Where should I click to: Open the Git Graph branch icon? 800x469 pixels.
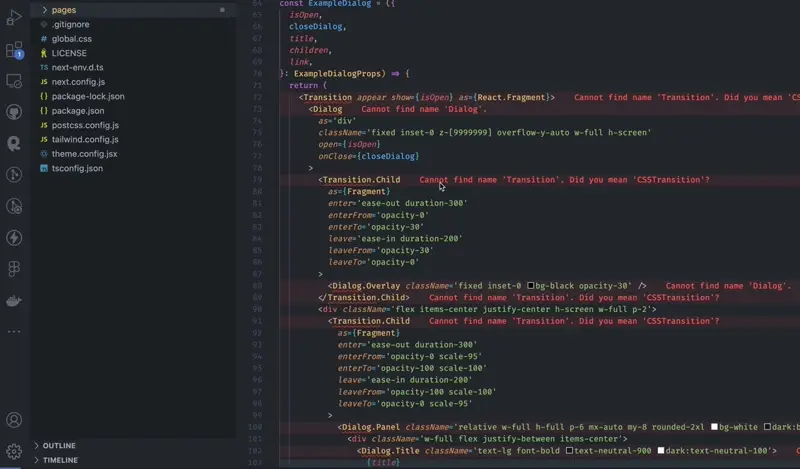[14, 175]
